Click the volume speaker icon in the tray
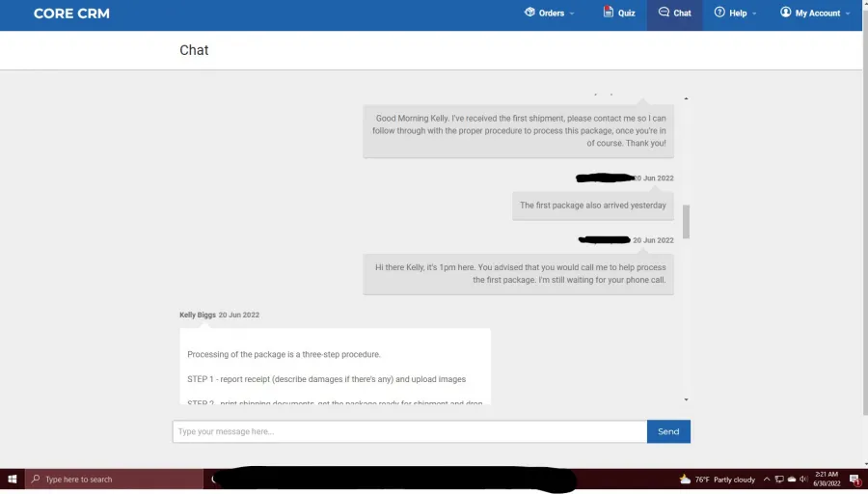 point(803,480)
